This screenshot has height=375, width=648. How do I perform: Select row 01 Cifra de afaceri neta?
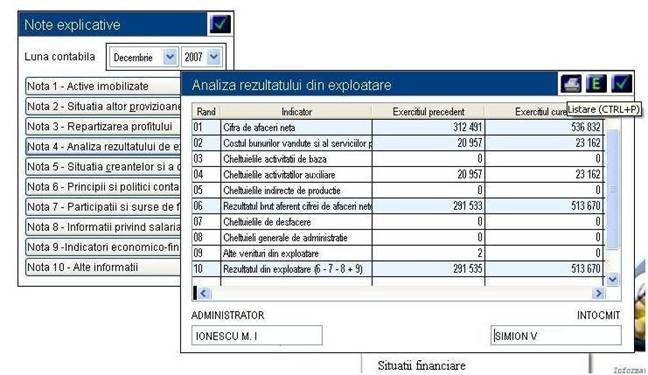398,127
